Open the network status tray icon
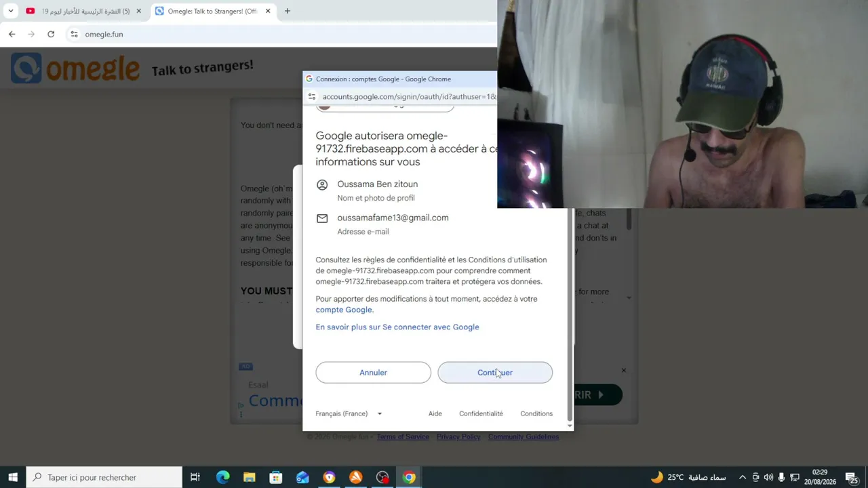Screen dimensions: 868x488 [x=795, y=477]
